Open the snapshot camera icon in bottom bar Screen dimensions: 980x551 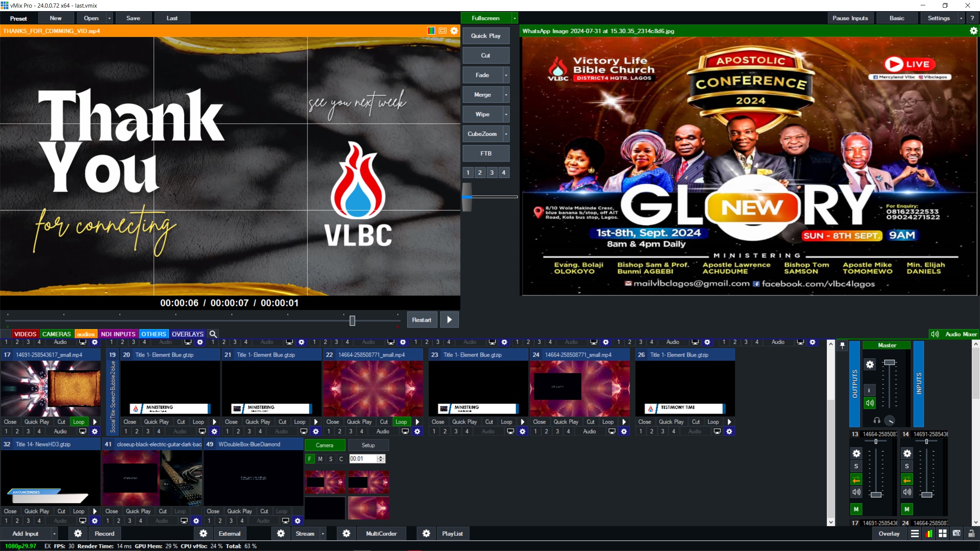coord(956,533)
